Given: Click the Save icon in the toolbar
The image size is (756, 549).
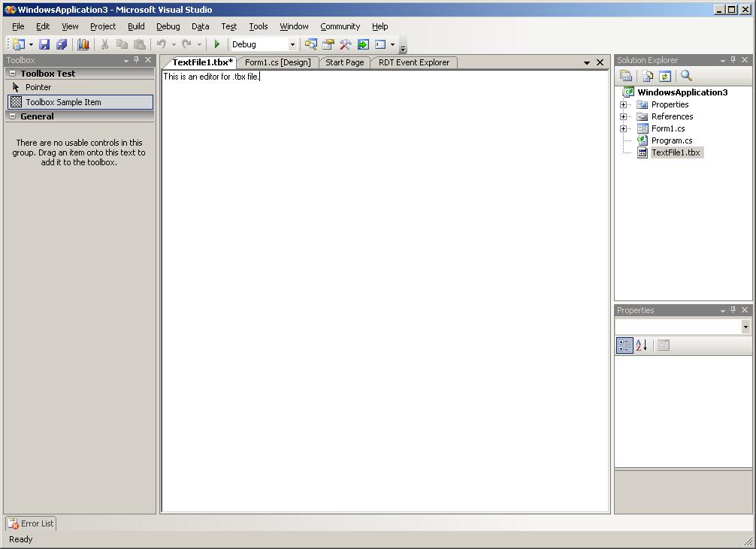Looking at the screenshot, I should (44, 45).
